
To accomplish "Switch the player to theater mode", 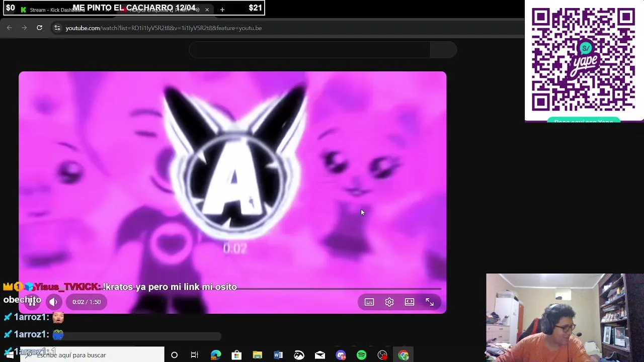I will (410, 302).
